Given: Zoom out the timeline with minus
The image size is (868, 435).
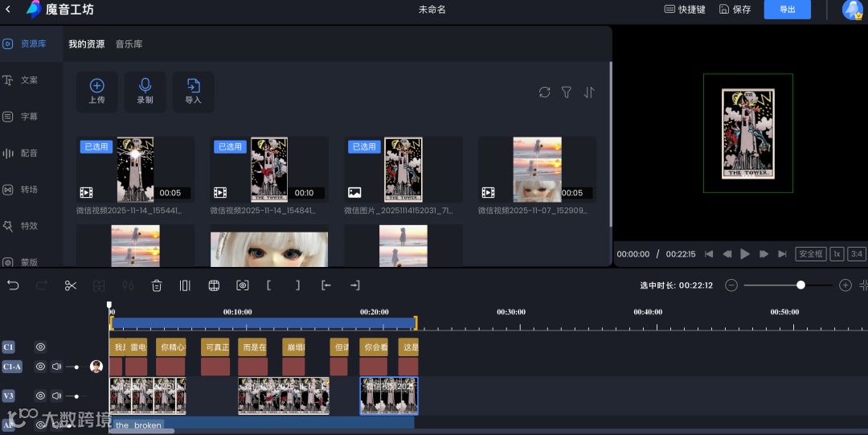Looking at the screenshot, I should [731, 285].
